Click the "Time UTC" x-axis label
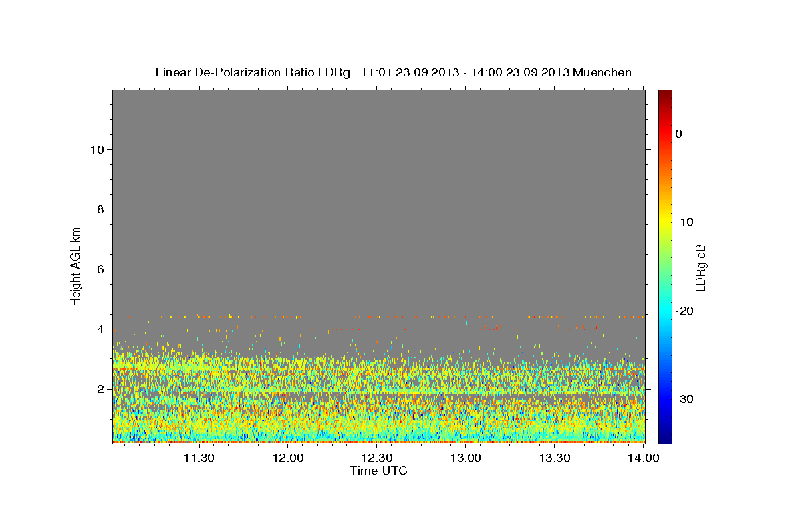The width and height of the screenshot is (798, 532). tap(378, 471)
